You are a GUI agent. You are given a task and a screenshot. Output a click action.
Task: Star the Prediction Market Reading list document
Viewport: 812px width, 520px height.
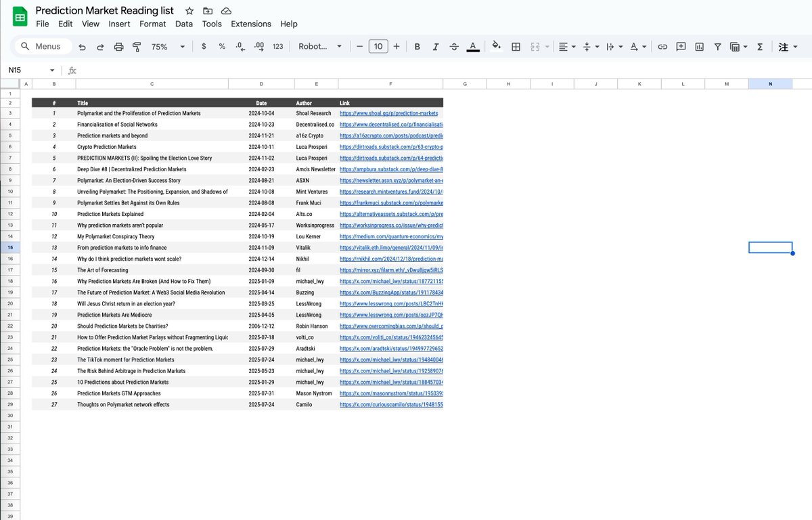click(x=189, y=11)
